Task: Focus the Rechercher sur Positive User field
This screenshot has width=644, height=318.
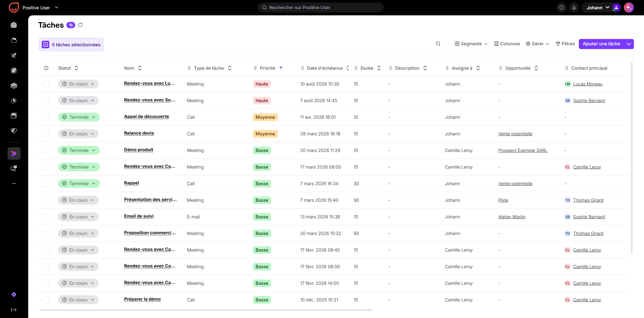Action: coord(320,8)
